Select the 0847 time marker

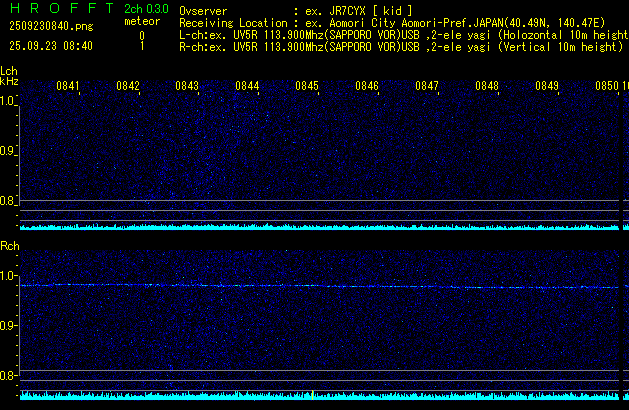click(427, 87)
